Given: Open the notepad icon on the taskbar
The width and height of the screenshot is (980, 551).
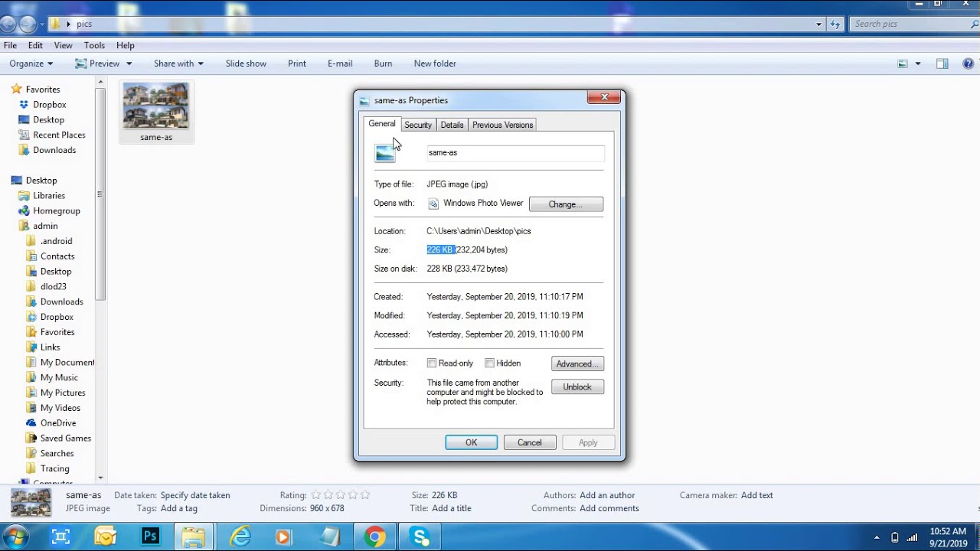Looking at the screenshot, I should coord(330,536).
